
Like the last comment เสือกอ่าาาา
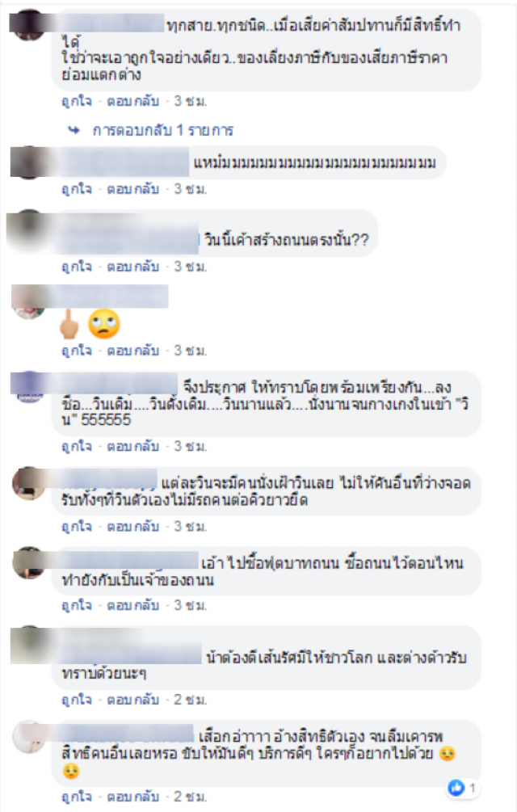tap(77, 797)
